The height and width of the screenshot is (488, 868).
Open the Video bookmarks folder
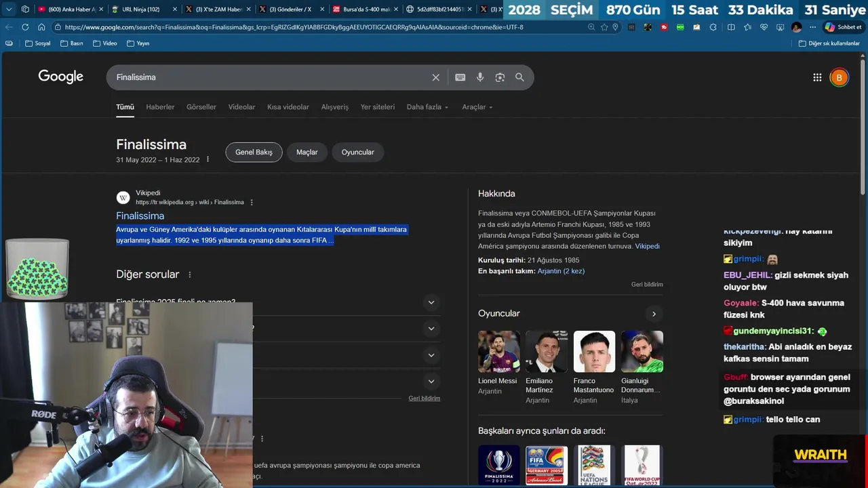click(104, 43)
